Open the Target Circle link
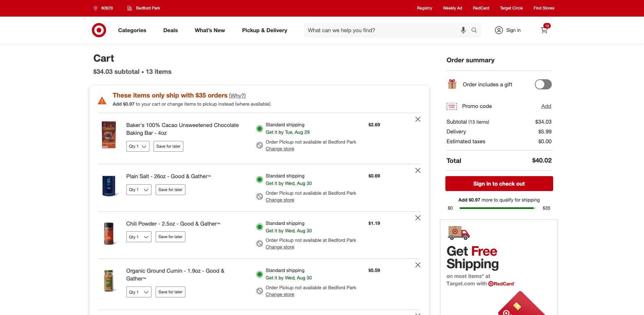 click(x=511, y=8)
